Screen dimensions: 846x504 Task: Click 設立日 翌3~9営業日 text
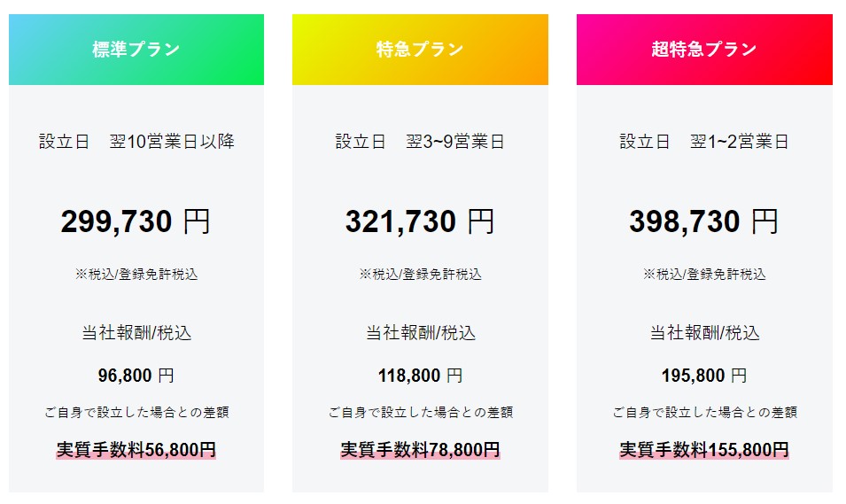point(420,142)
